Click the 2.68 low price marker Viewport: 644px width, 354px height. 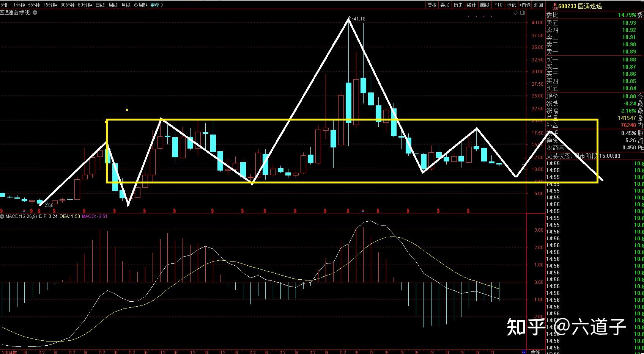(x=49, y=205)
